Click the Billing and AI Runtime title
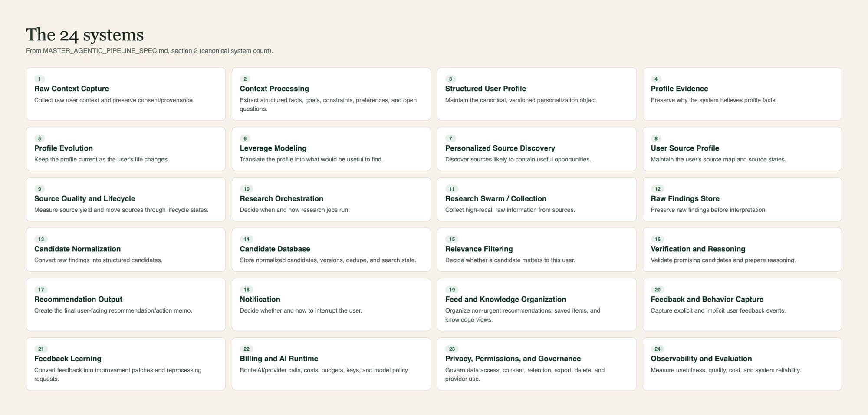This screenshot has height=415, width=868. click(x=279, y=359)
